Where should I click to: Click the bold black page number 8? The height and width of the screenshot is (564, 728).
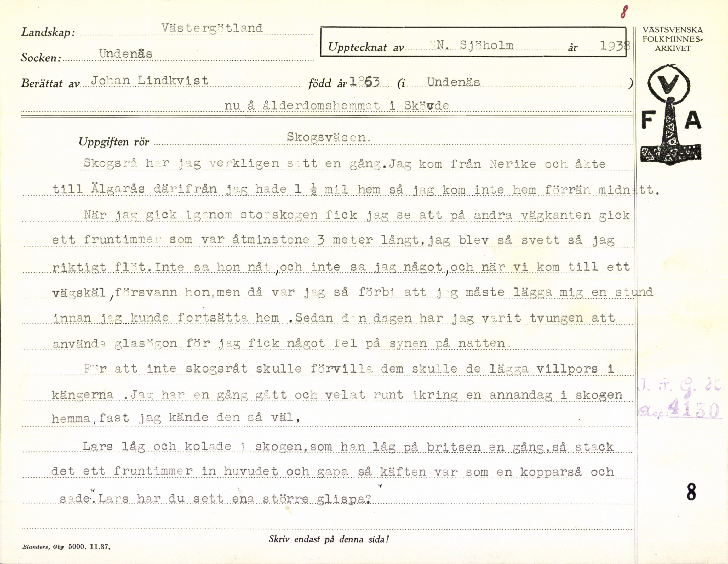[x=691, y=493]
